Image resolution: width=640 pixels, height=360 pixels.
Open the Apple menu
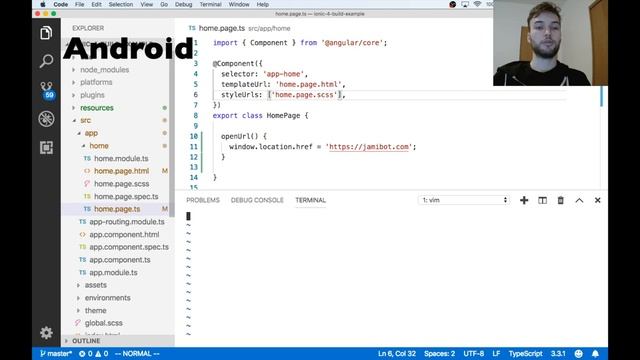(42, 4)
